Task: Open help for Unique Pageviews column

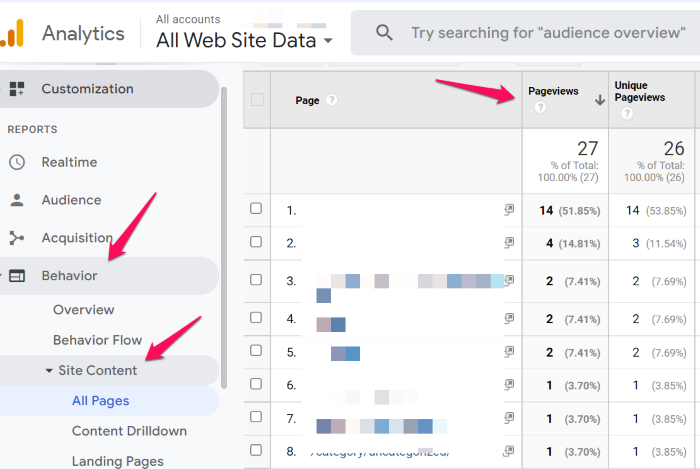Action: pos(627,113)
